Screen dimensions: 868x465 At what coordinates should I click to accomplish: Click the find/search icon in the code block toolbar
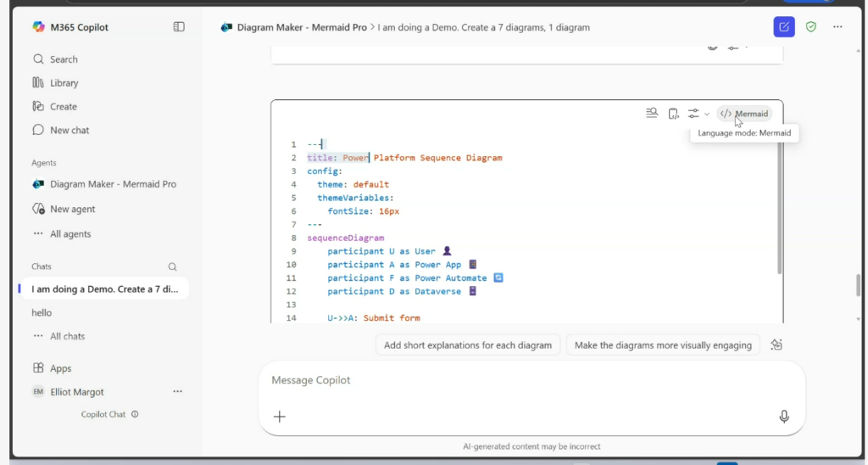652,114
